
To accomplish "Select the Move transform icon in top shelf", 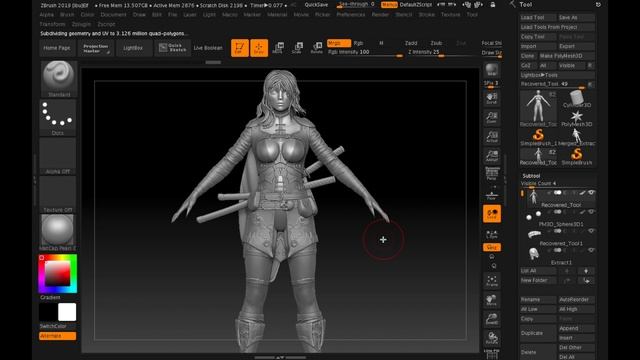I will pos(278,48).
